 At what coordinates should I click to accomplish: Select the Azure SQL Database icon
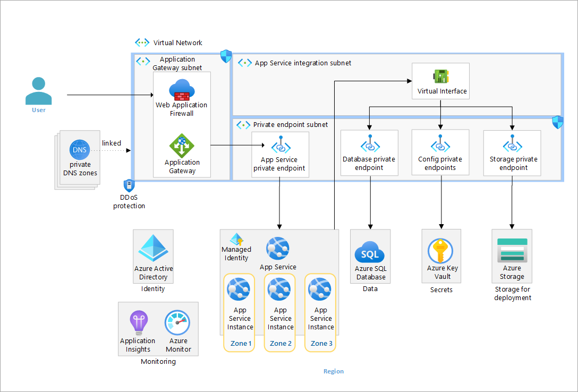370,252
